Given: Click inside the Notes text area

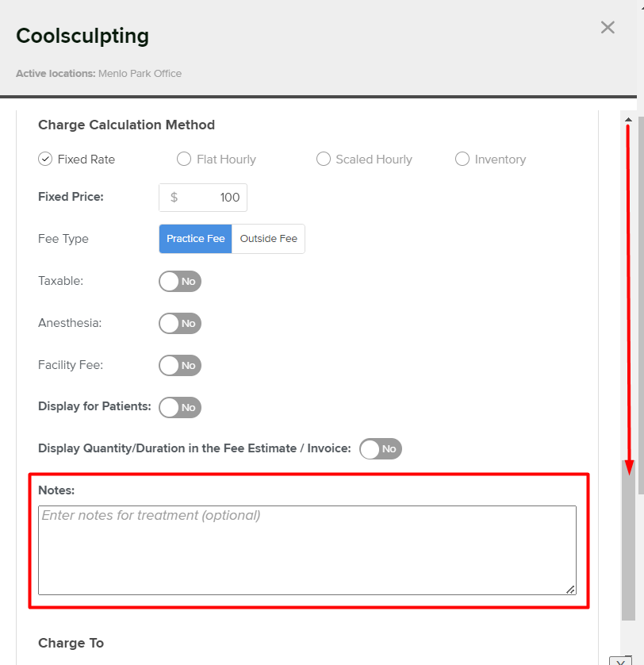Looking at the screenshot, I should pyautogui.click(x=307, y=550).
